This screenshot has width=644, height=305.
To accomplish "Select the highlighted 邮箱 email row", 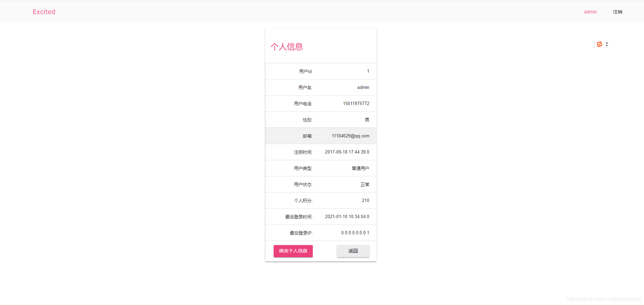I will (320, 136).
